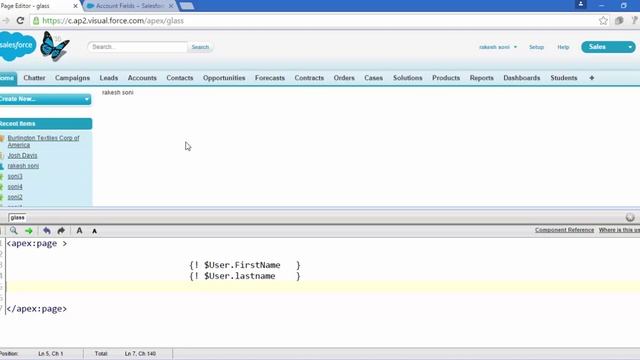Click the green go-to-line arrow icon
The height and width of the screenshot is (360, 640).
pyautogui.click(x=29, y=231)
